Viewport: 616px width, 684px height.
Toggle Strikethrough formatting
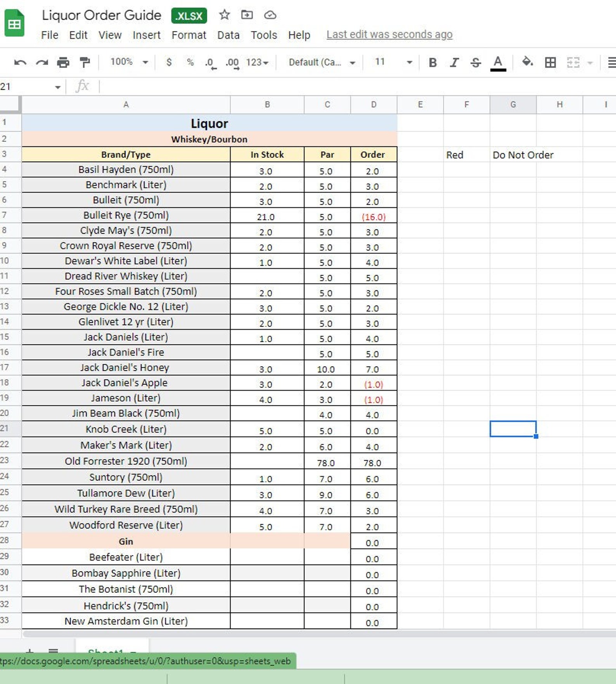476,62
